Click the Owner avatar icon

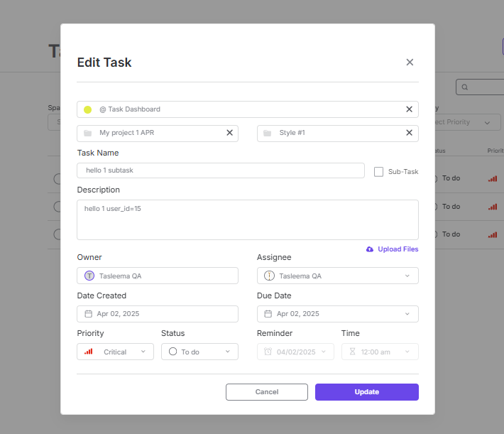89,276
